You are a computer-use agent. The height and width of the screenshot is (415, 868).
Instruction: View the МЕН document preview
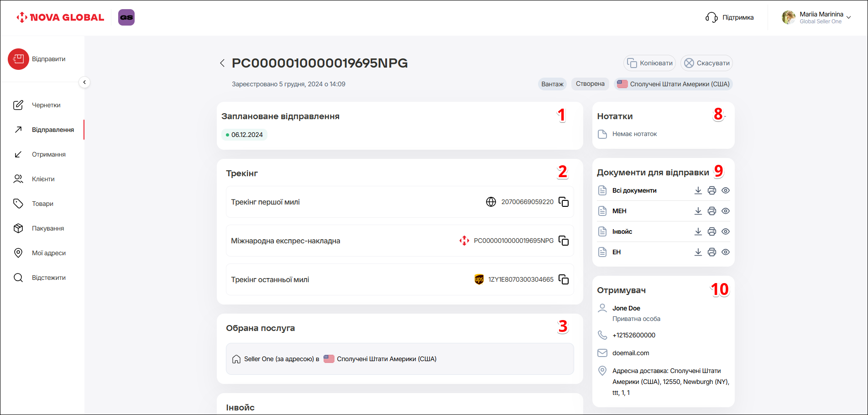(x=726, y=211)
